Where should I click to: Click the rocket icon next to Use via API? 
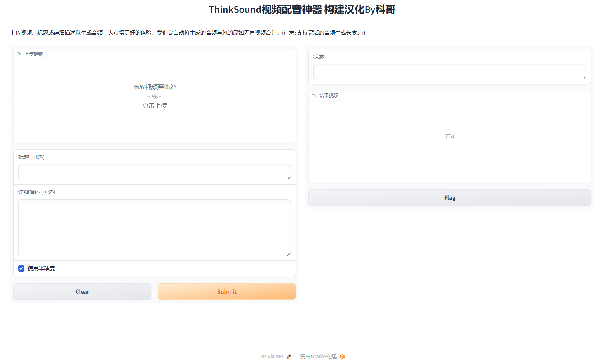(289, 356)
